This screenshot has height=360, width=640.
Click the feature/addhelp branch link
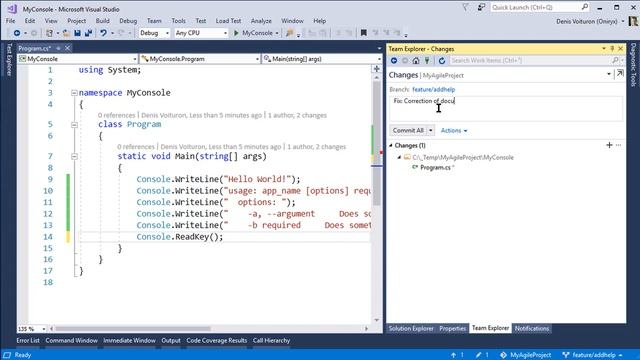433,89
